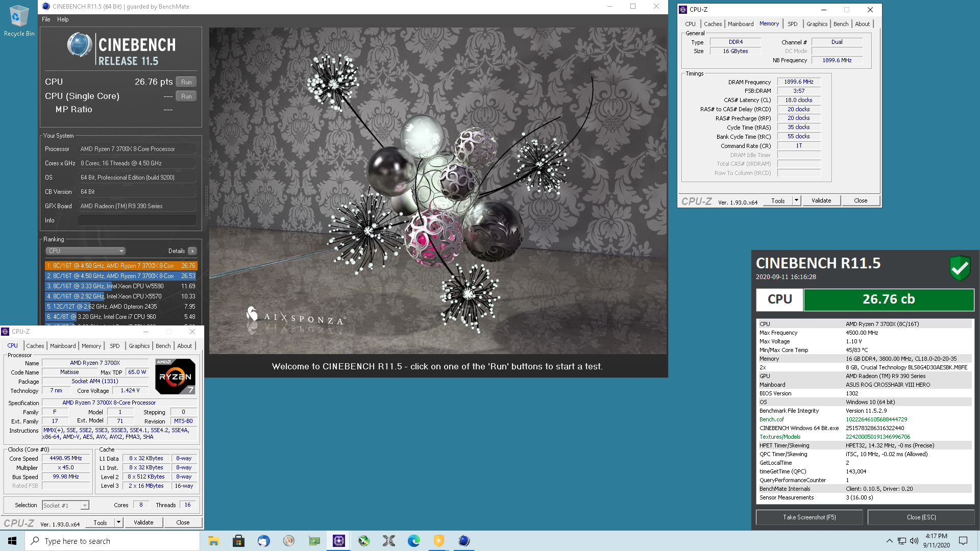Open the green ball app in taskbar
The height and width of the screenshot is (551, 980).
coord(364,541)
